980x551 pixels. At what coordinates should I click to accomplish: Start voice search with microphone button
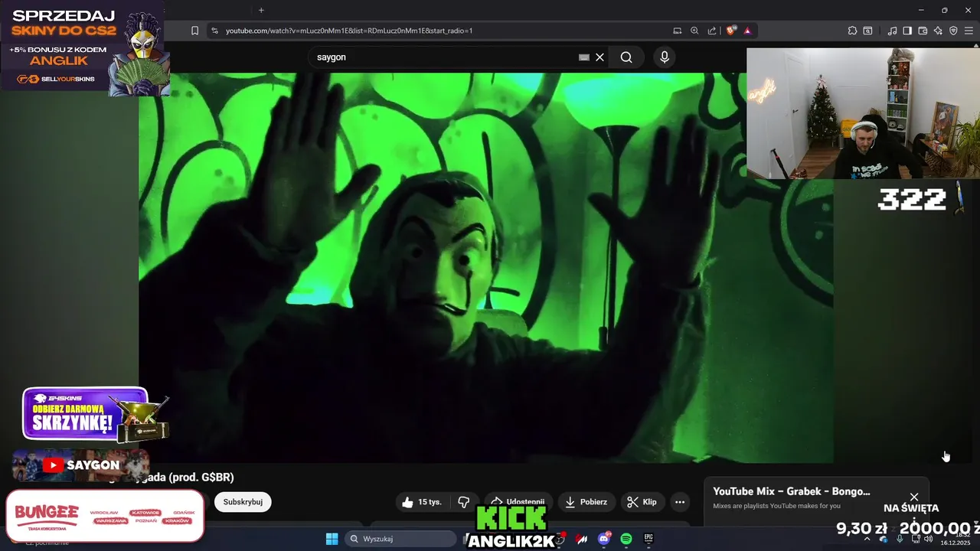click(x=665, y=57)
